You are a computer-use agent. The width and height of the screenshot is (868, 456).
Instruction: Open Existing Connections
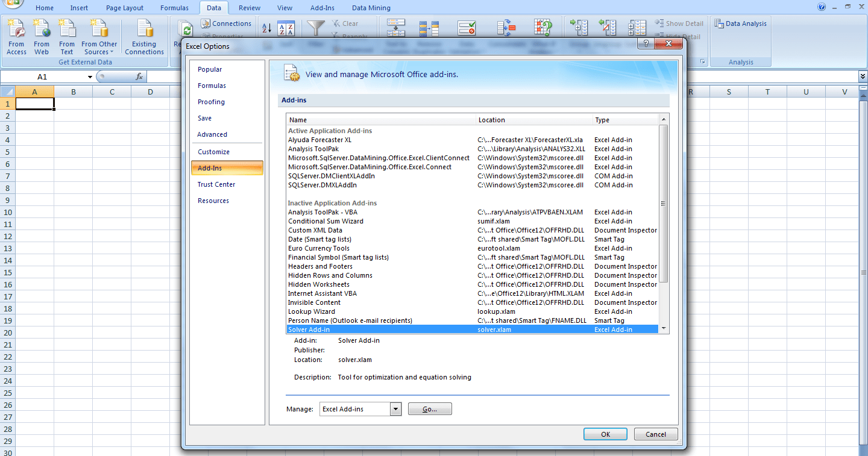[x=144, y=36]
